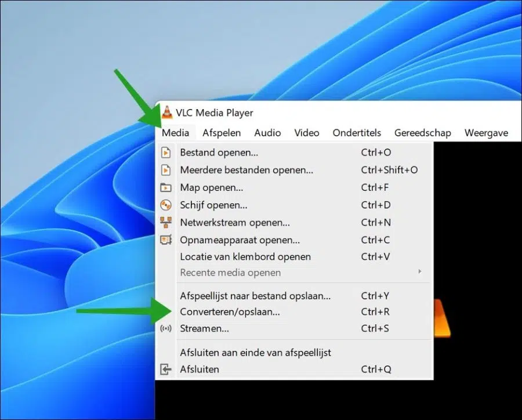This screenshot has width=522, height=420.
Task: Click the Streamen broadcast icon
Action: (x=166, y=329)
